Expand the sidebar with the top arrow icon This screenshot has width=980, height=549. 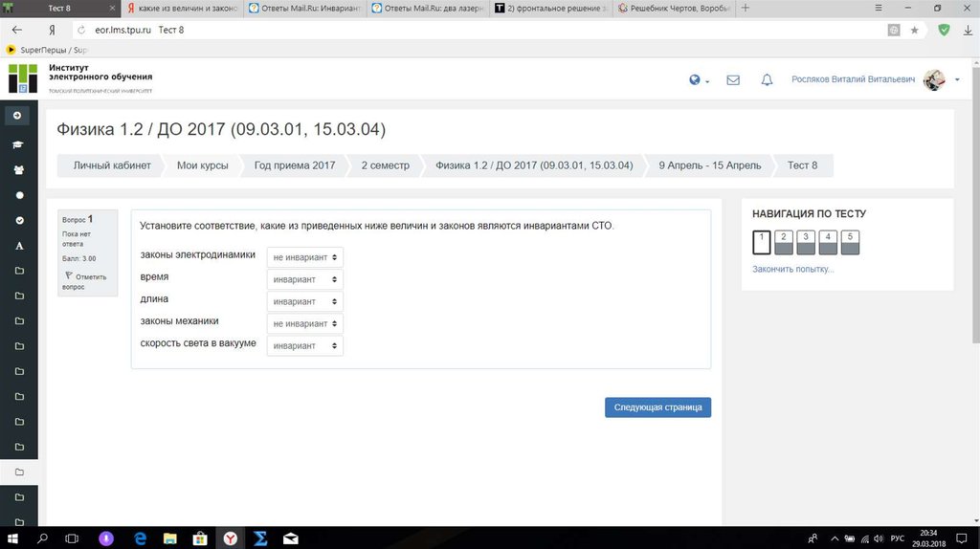[x=17, y=116]
